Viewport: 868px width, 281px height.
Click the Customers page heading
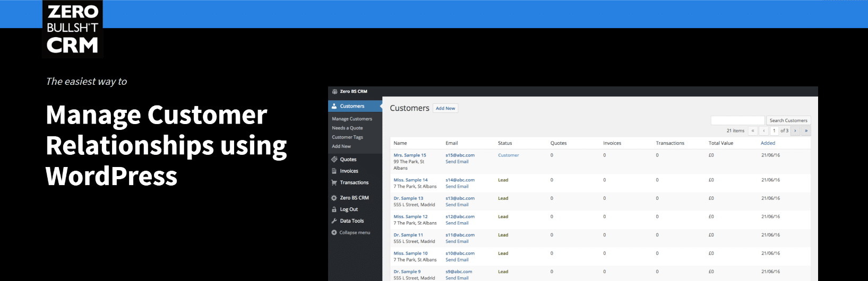(409, 108)
